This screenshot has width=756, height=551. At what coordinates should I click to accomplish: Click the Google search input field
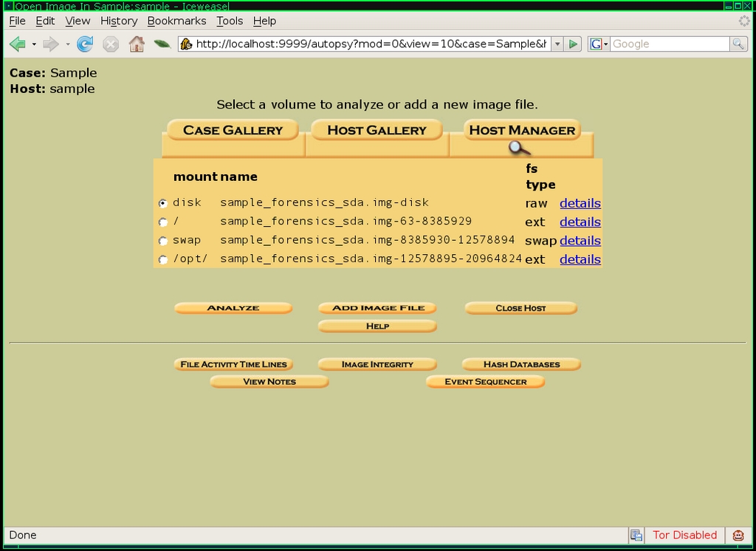coord(668,44)
